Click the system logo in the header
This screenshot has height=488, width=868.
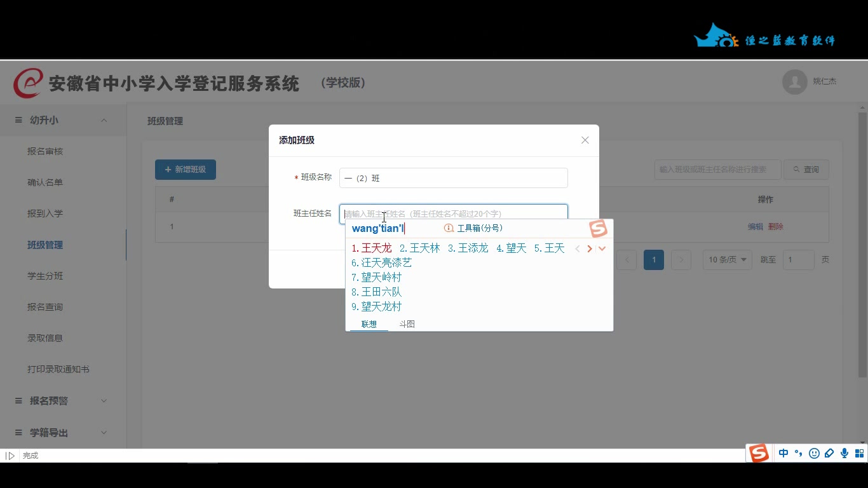click(29, 83)
